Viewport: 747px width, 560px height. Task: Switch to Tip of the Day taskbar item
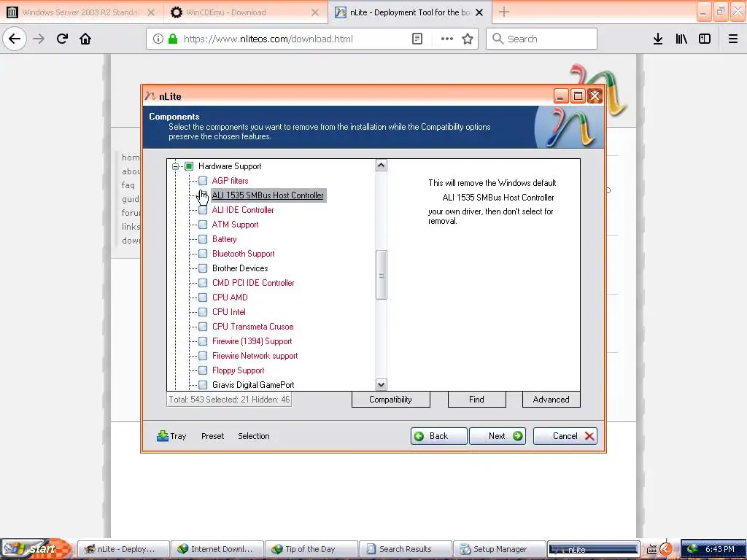click(311, 549)
